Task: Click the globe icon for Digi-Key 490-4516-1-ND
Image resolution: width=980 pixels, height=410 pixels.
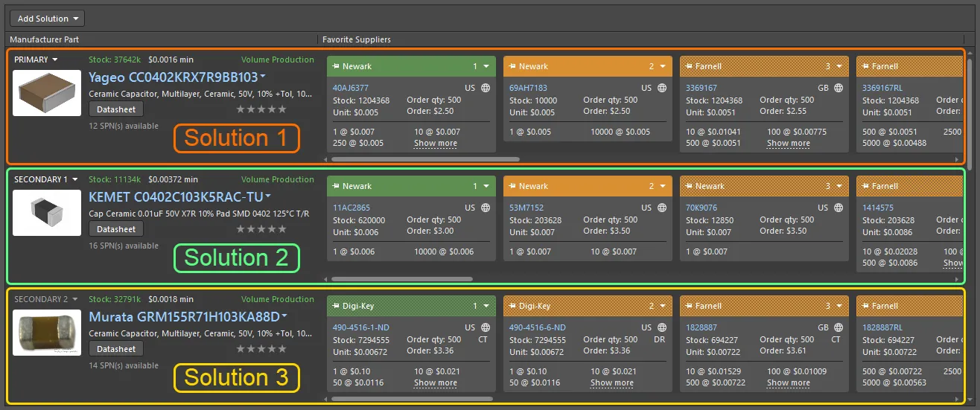Action: coord(486,327)
